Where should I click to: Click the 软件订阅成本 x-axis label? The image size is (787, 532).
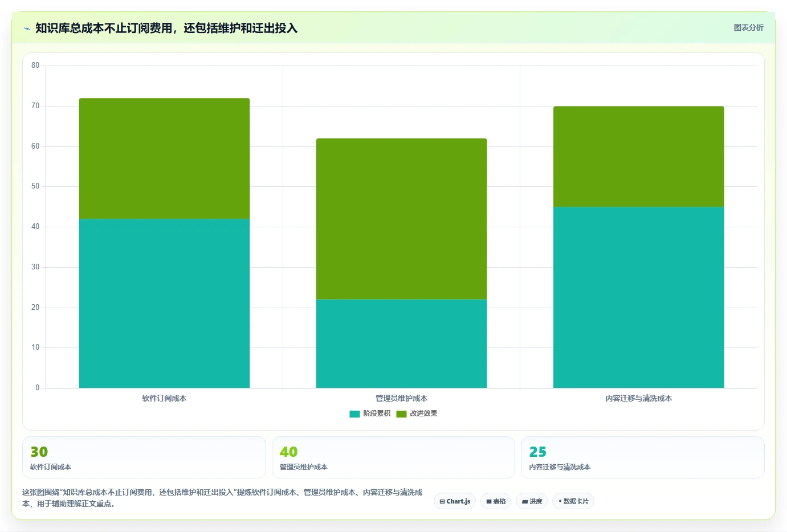(164, 398)
